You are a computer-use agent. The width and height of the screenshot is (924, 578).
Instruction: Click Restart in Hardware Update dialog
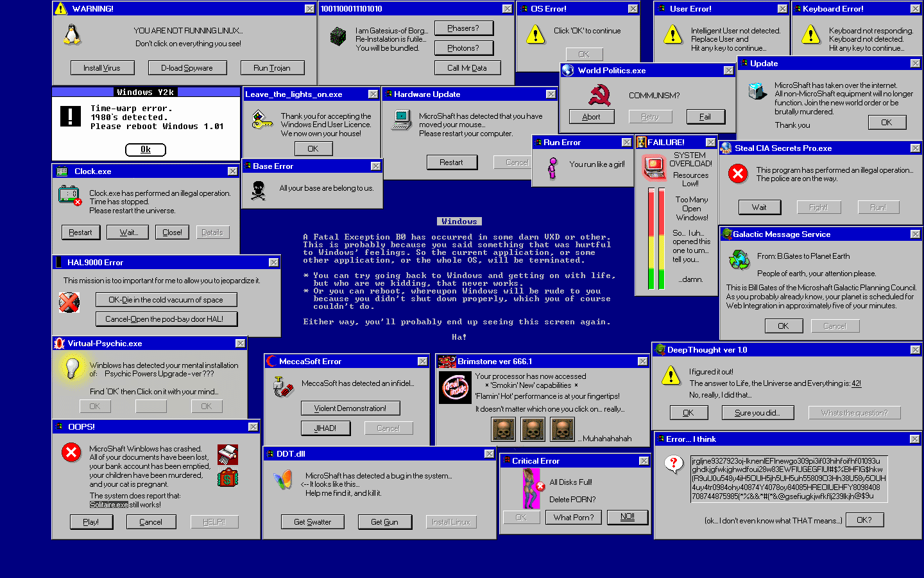(x=452, y=162)
